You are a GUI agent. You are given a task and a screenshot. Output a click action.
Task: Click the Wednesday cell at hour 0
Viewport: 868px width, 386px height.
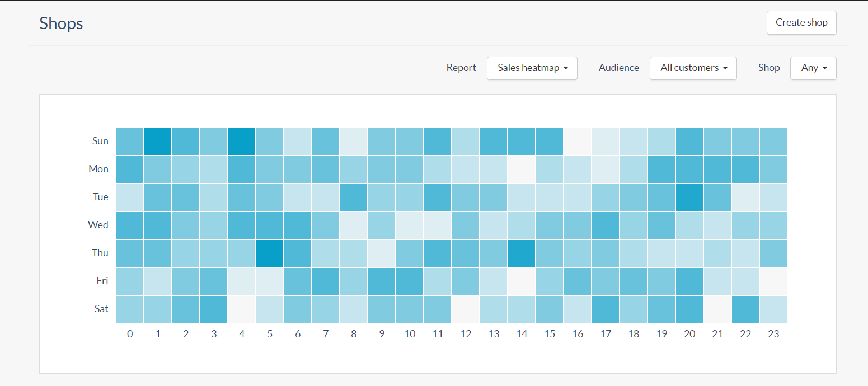130,225
